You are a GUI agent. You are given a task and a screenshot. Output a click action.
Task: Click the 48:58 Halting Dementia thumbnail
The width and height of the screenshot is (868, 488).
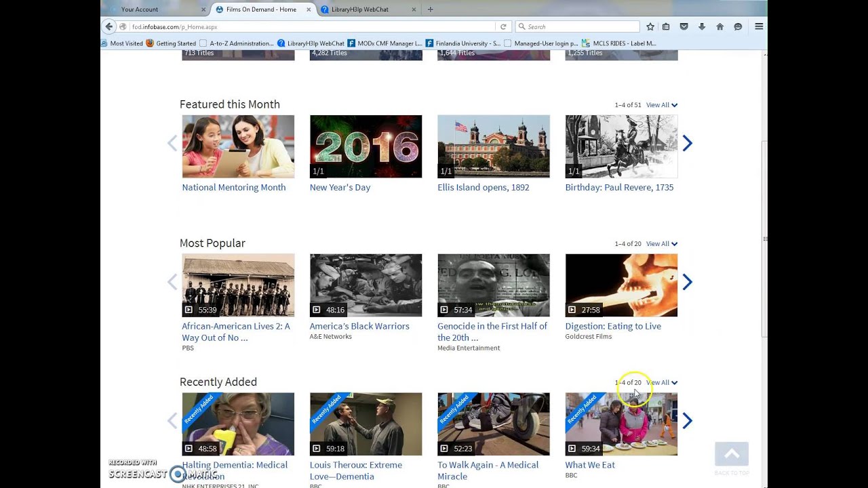(238, 424)
